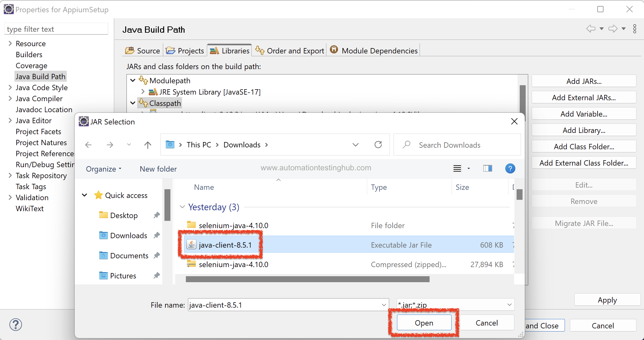Go up one folder level with the up arrow
Screen dimensions: 644x340
pos(148,145)
